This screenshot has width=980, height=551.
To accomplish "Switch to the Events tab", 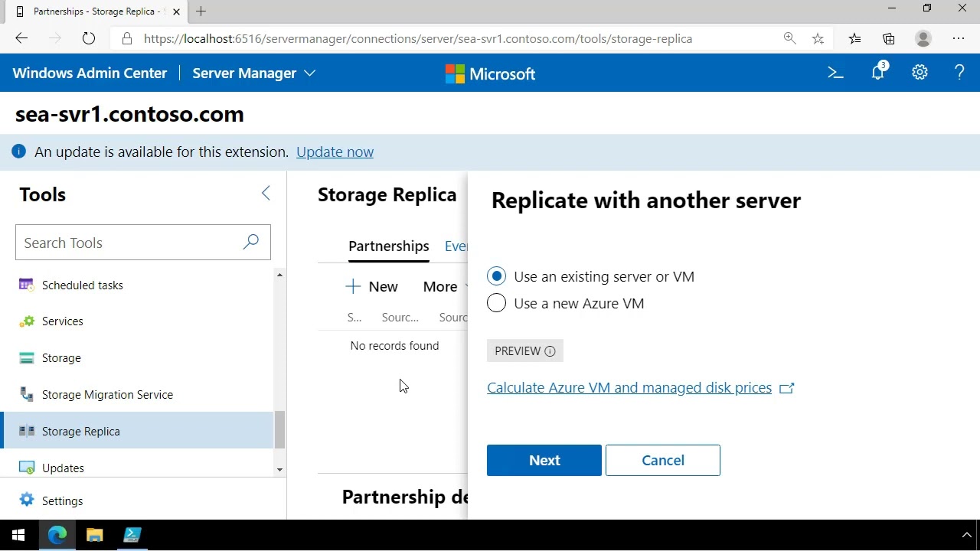I will 456,246.
